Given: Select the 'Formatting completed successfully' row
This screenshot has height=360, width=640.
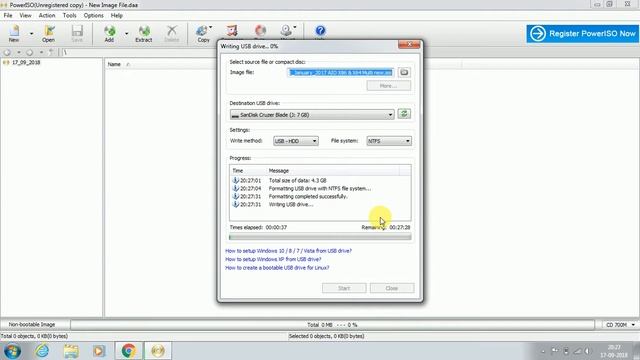Looking at the screenshot, I should (320, 196).
